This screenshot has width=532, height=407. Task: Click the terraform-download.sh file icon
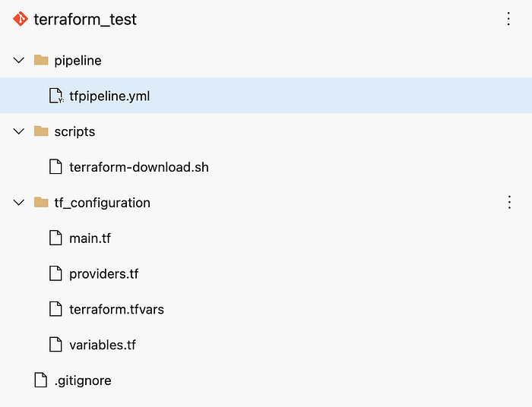55,167
